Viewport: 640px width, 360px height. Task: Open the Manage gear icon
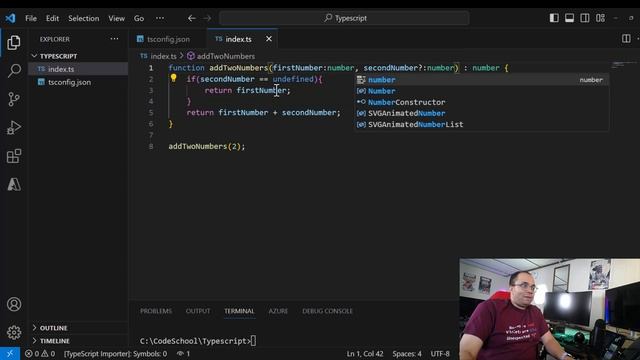coord(14,332)
